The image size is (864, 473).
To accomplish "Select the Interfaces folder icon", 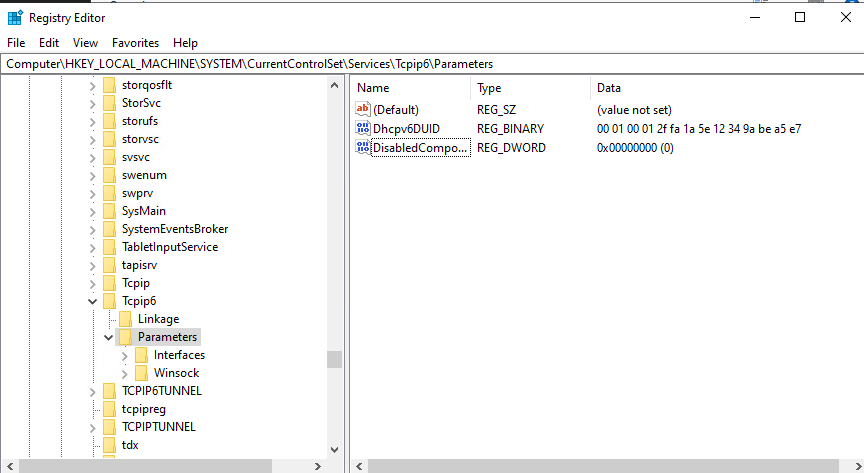I will tap(141, 355).
